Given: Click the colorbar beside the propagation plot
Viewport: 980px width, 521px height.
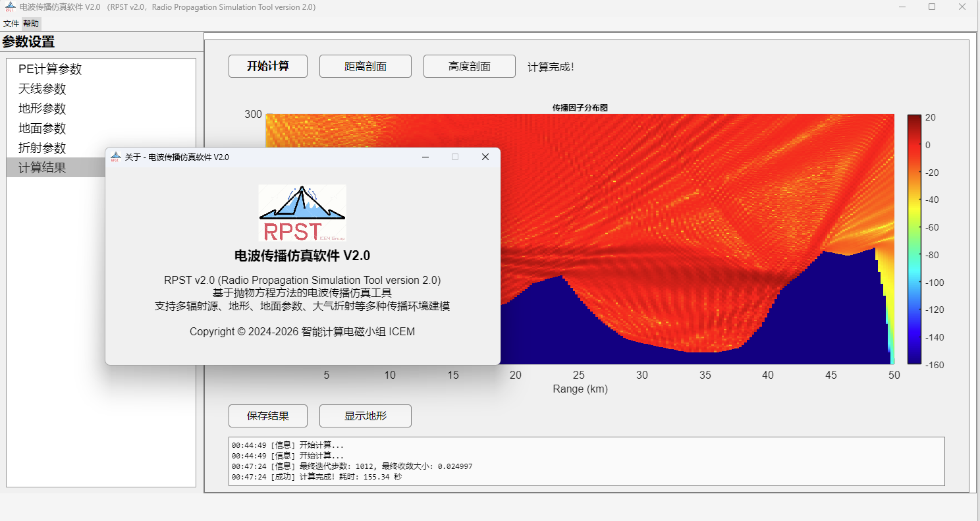Looking at the screenshot, I should 914,239.
